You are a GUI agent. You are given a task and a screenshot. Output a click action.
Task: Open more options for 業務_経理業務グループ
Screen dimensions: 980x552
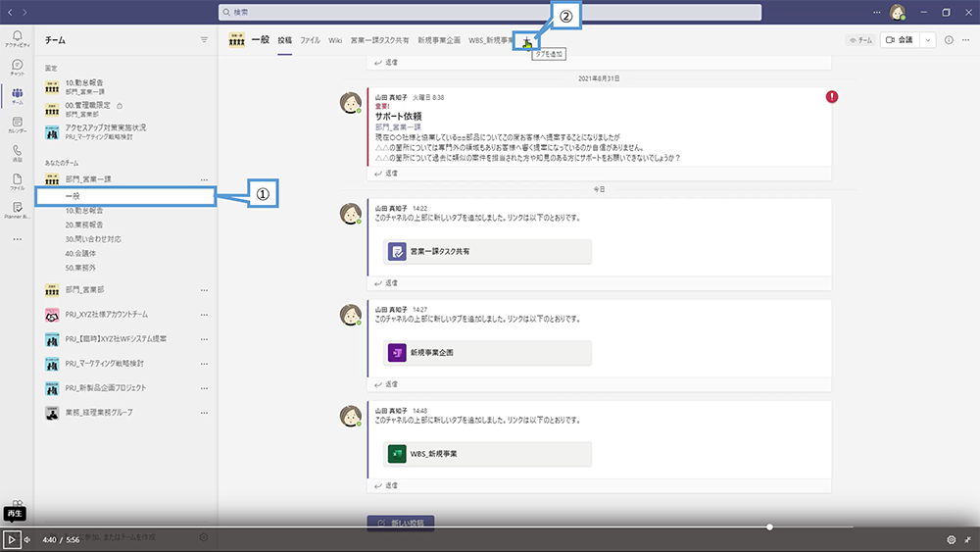click(204, 413)
